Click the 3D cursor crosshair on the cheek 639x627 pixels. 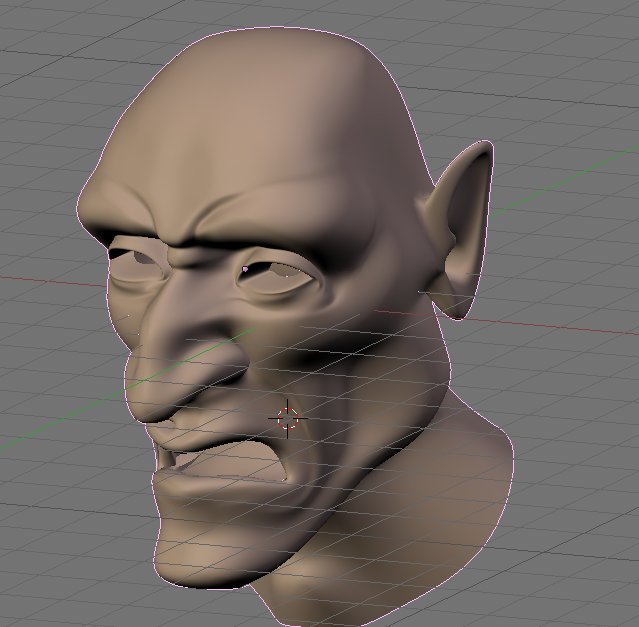pos(288,418)
